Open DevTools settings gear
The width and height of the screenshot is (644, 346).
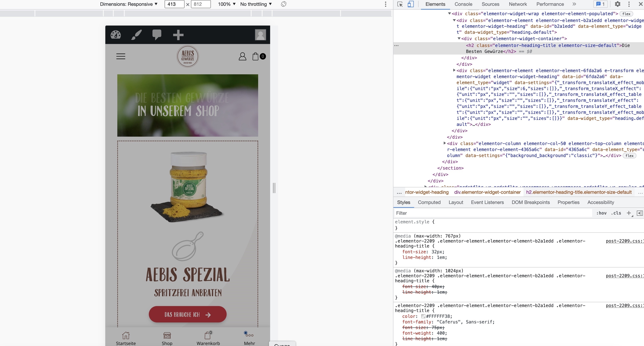pyautogui.click(x=617, y=4)
